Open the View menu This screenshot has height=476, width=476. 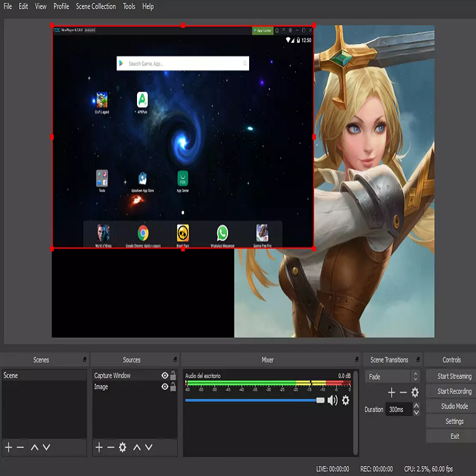tap(41, 6)
